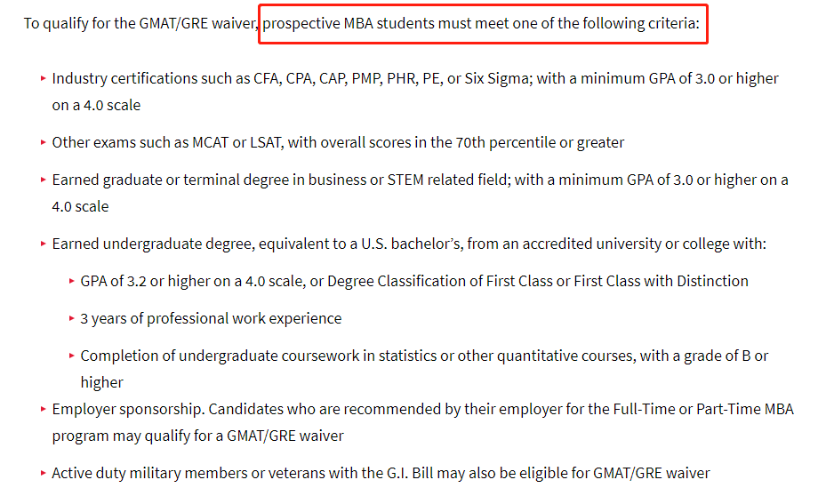Click the sub-bullet arrow beside GPA of 3.2

[71, 281]
